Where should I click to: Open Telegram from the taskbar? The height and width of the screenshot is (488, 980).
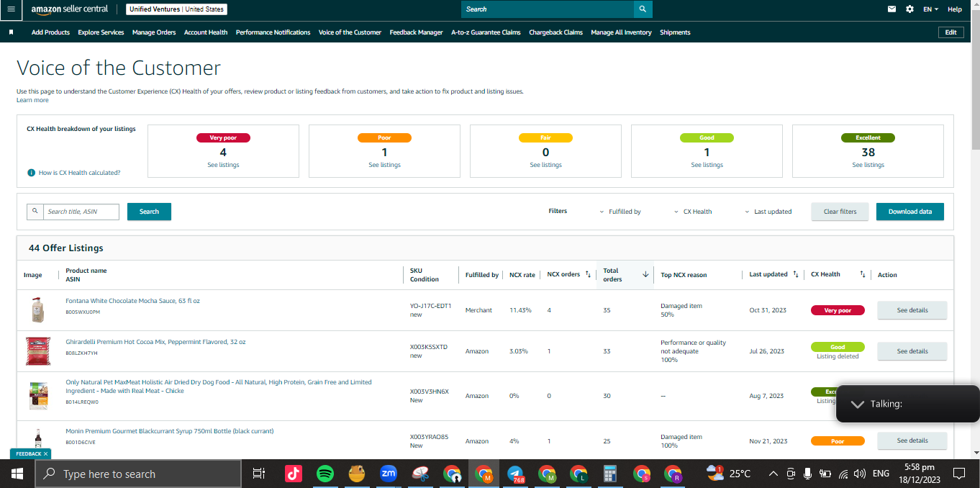click(x=515, y=474)
